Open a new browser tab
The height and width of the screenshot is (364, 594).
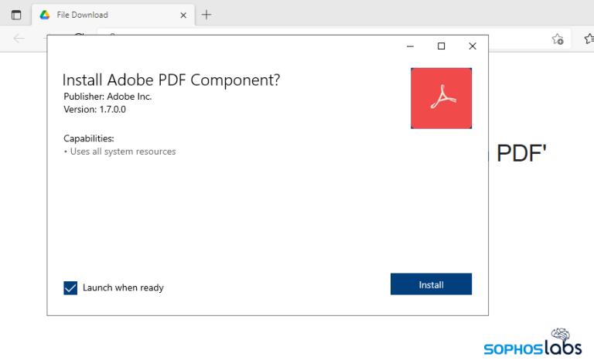[207, 15]
